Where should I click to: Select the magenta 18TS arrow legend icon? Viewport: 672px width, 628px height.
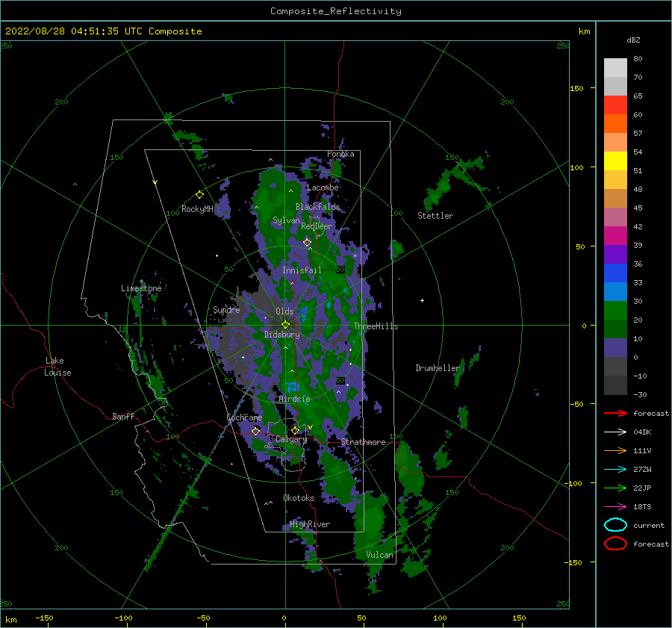tap(615, 507)
